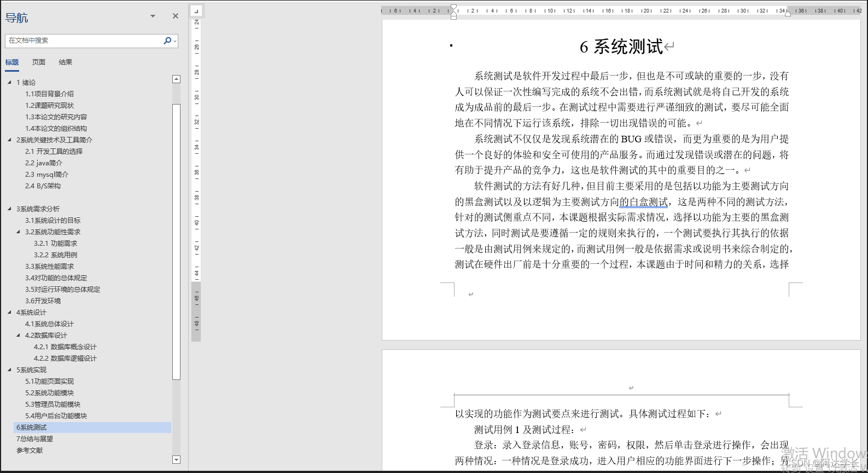Open navigation pane task options dropdown
868x473 pixels.
pos(153,16)
